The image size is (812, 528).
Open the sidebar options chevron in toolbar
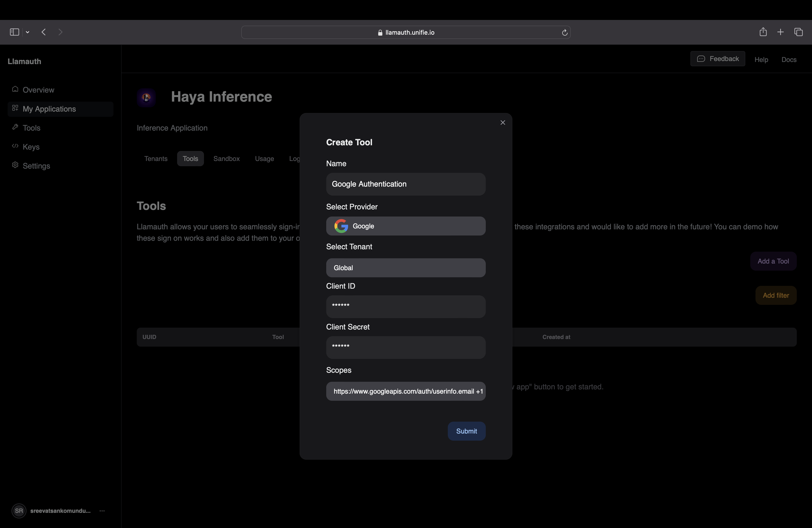[28, 32]
